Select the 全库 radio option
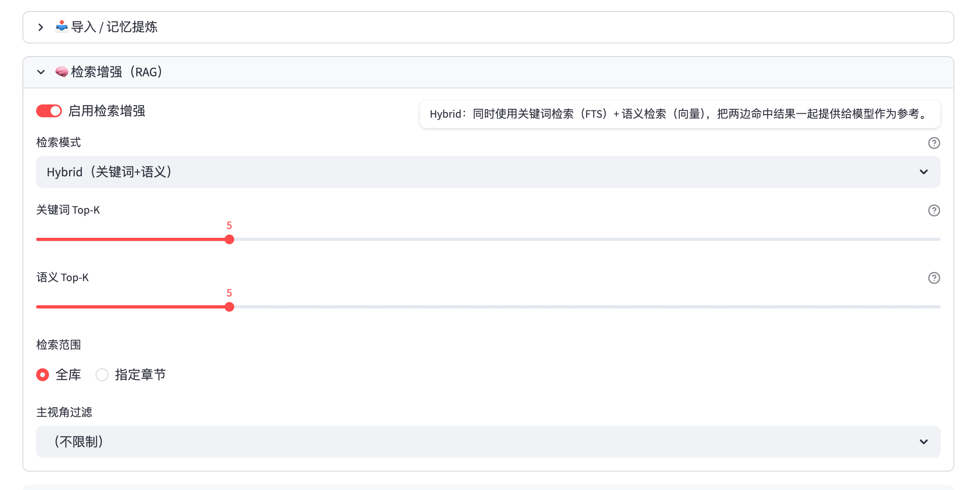The height and width of the screenshot is (490, 980). pos(43,375)
